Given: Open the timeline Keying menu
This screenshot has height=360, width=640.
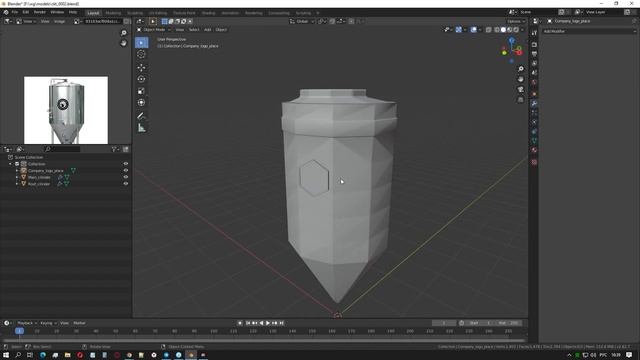Looking at the screenshot, I should pyautogui.click(x=48, y=323).
